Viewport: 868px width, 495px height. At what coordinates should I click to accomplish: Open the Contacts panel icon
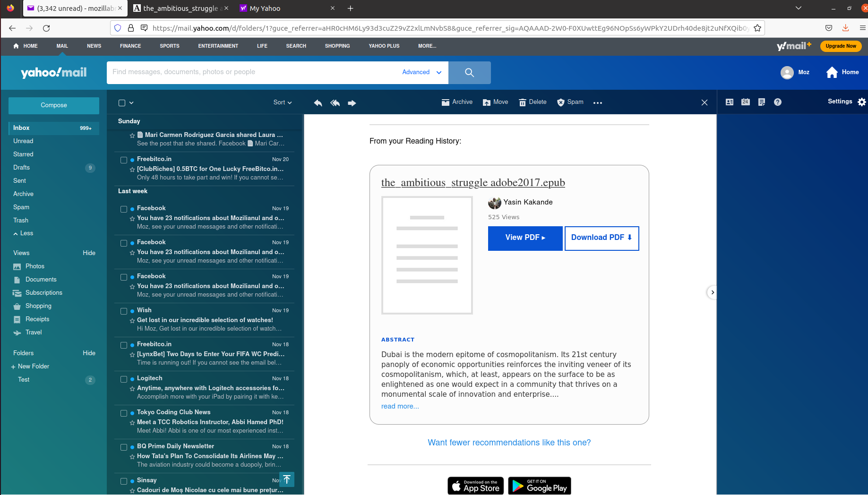coord(729,102)
